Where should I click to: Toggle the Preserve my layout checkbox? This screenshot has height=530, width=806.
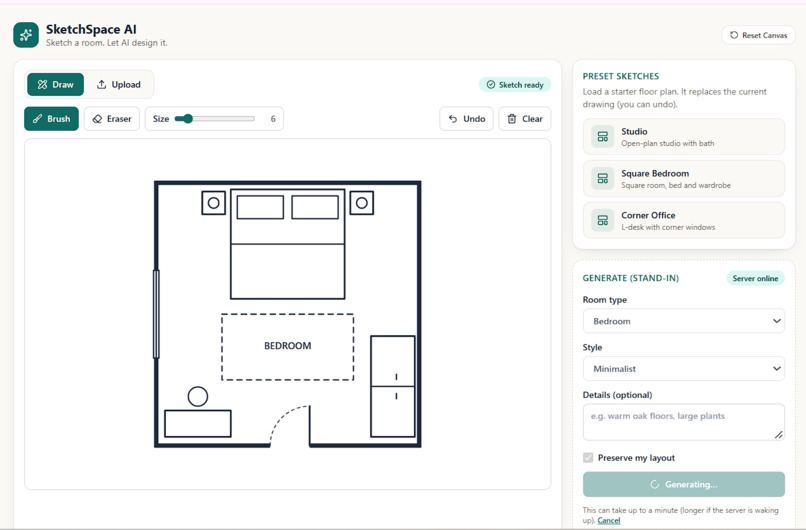588,458
